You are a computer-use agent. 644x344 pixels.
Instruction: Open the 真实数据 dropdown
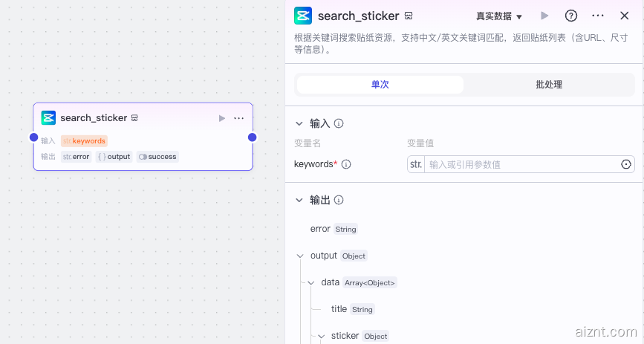[x=499, y=16]
